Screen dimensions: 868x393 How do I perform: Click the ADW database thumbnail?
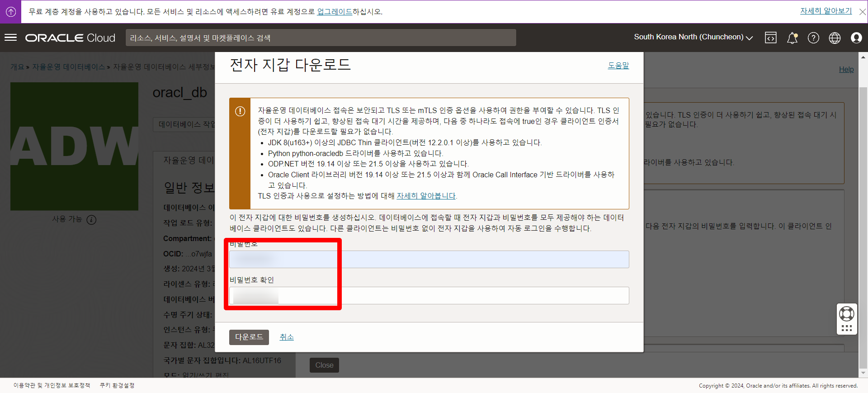coord(74,146)
